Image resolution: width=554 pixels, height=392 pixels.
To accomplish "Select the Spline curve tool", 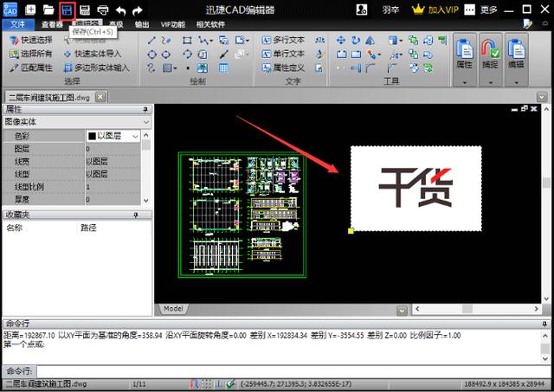I will [166, 41].
